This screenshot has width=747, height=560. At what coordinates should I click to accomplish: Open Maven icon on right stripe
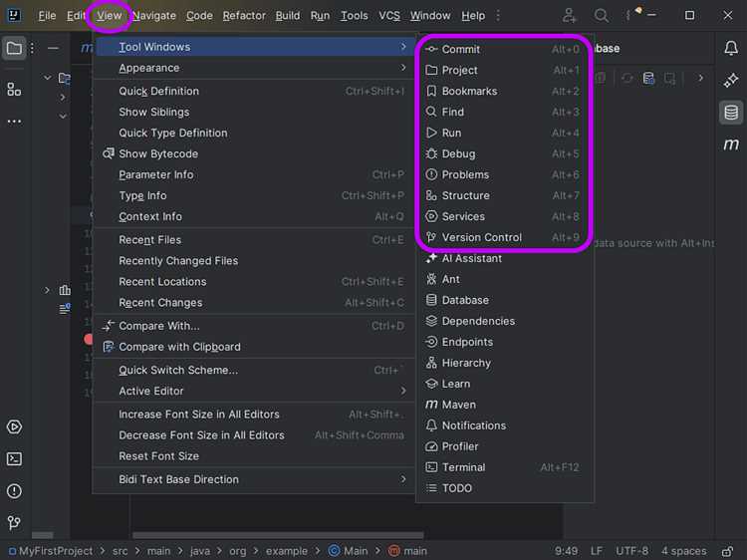pos(731,144)
